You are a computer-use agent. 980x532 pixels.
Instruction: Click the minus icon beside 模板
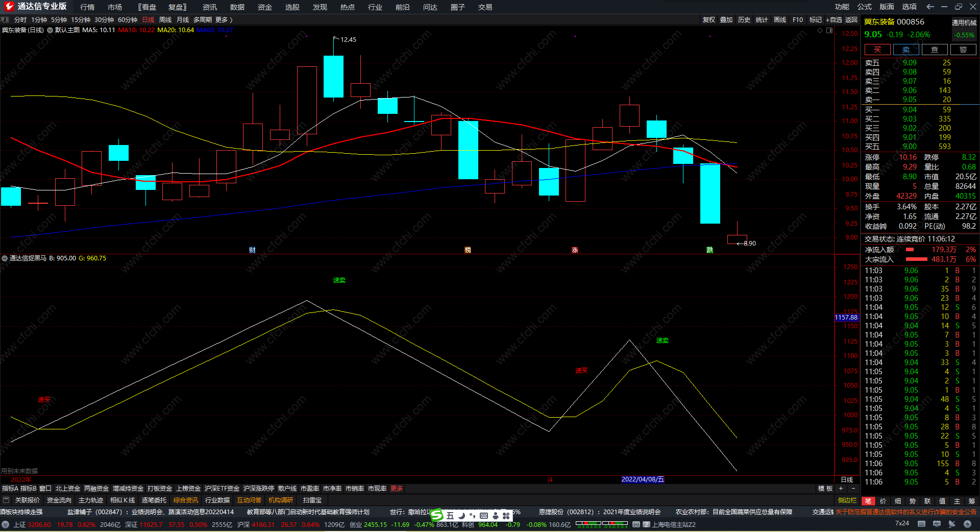pos(853,489)
